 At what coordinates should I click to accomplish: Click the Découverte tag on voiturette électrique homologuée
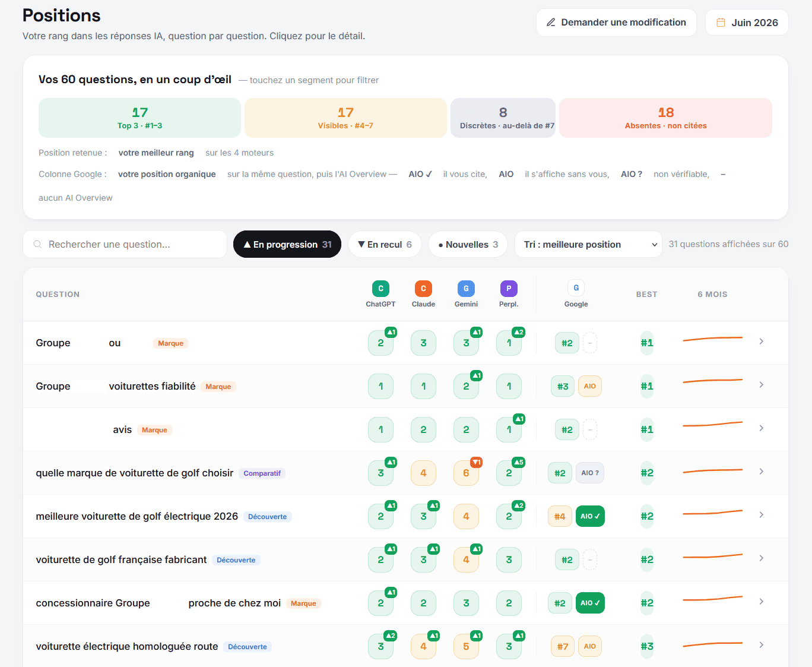pyautogui.click(x=248, y=647)
